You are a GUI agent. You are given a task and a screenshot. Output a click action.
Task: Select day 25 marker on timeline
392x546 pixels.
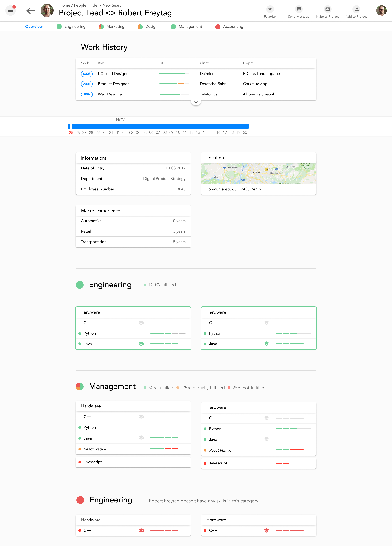tap(71, 133)
